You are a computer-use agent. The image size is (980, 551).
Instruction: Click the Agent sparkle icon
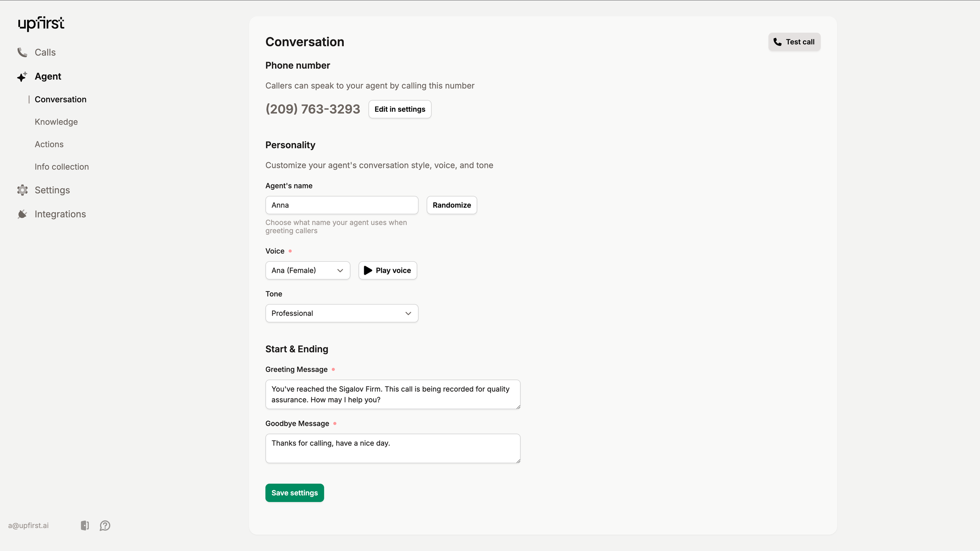pyautogui.click(x=22, y=77)
